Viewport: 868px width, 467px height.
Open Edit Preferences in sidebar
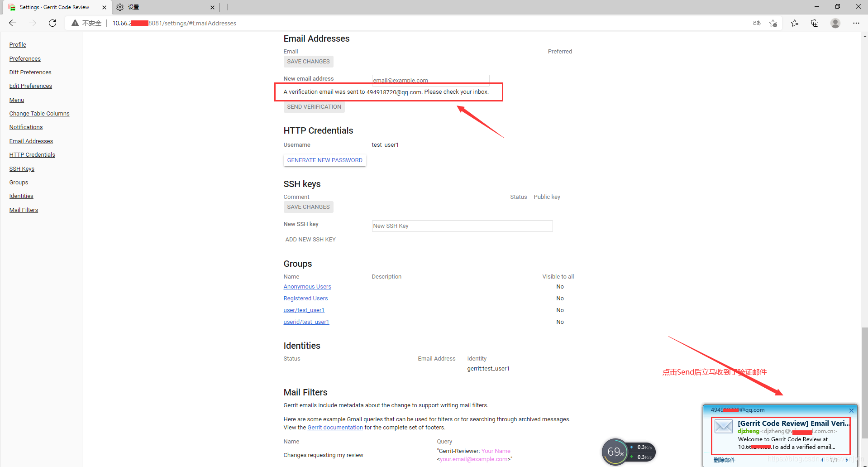31,86
